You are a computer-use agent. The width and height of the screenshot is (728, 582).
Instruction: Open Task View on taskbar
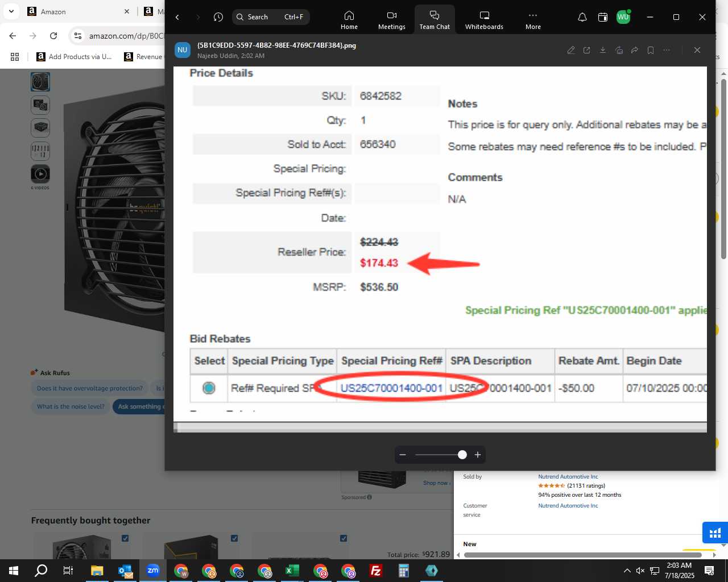[x=68, y=571]
